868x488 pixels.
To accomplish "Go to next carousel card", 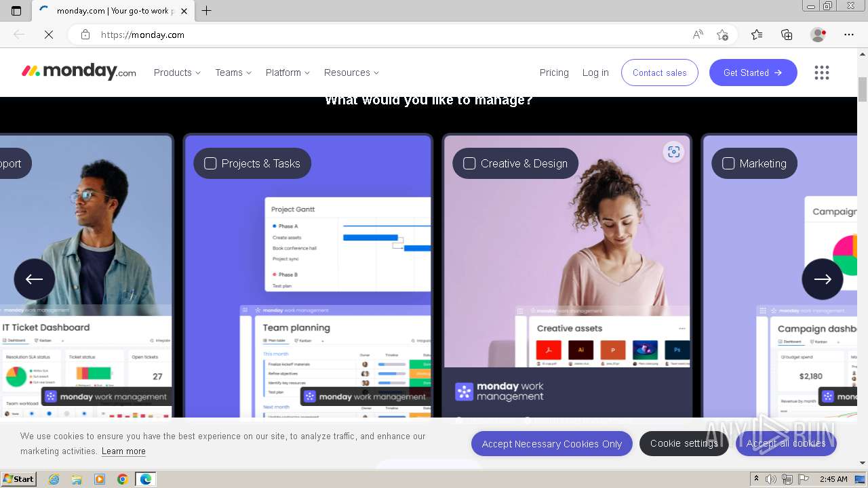I will tap(823, 279).
